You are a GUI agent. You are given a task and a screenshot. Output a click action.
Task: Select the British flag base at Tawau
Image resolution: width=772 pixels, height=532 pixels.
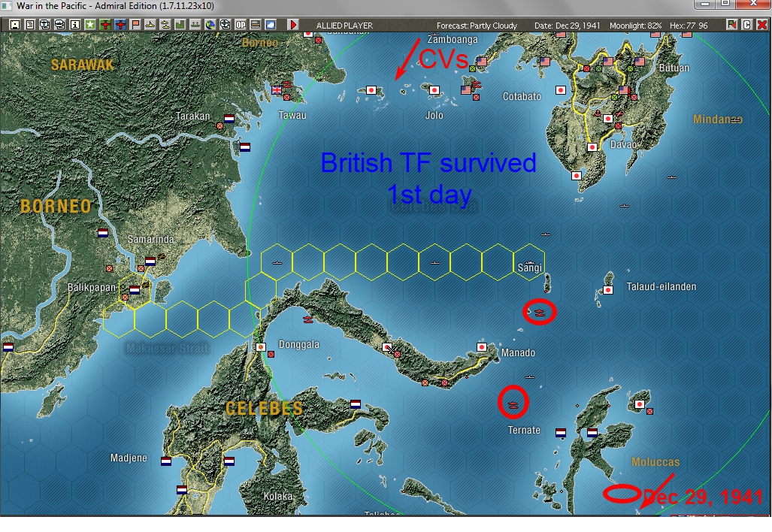(x=277, y=89)
